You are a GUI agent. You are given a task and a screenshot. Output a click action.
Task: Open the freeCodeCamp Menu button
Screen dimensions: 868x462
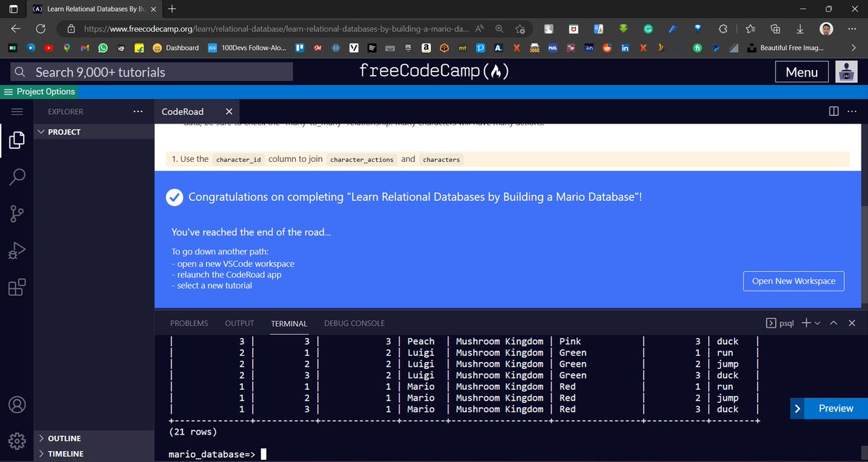point(801,72)
